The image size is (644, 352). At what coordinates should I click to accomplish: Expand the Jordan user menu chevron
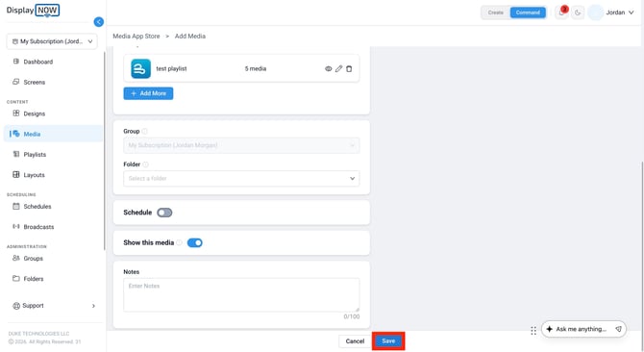tap(631, 13)
